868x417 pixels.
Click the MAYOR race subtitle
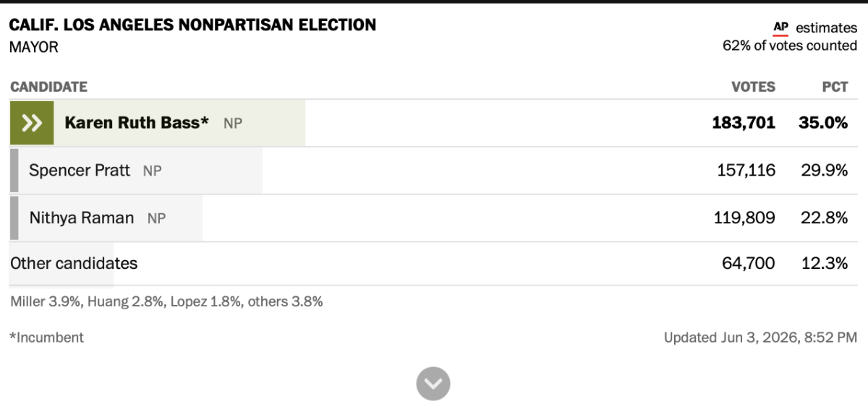(x=33, y=48)
